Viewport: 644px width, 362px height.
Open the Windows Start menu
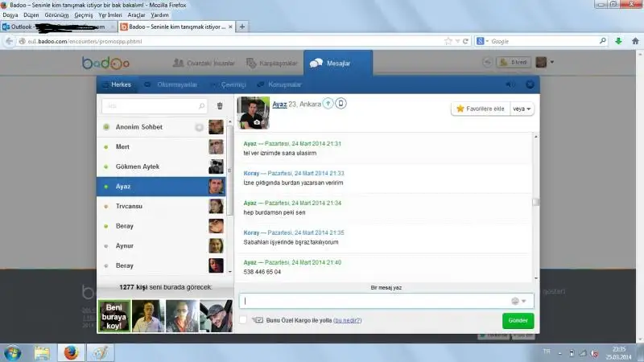point(12,353)
